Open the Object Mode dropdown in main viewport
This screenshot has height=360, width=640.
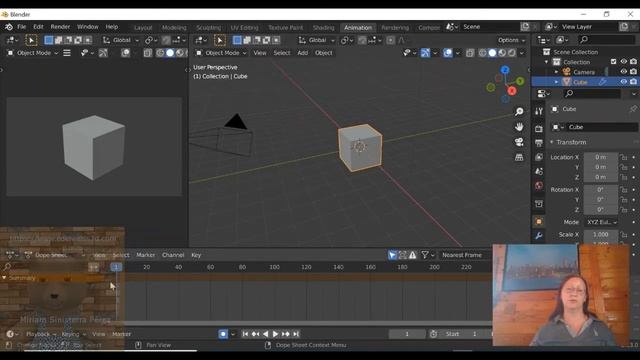click(x=221, y=53)
